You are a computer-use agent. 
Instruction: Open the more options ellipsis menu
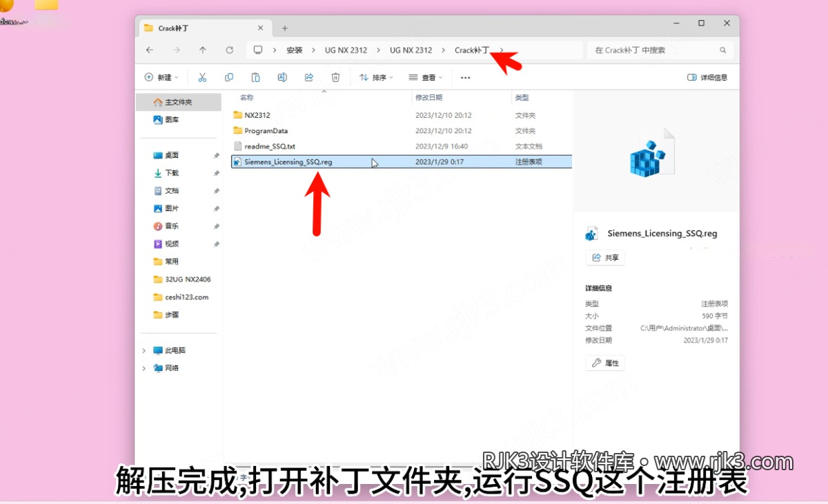(x=465, y=78)
